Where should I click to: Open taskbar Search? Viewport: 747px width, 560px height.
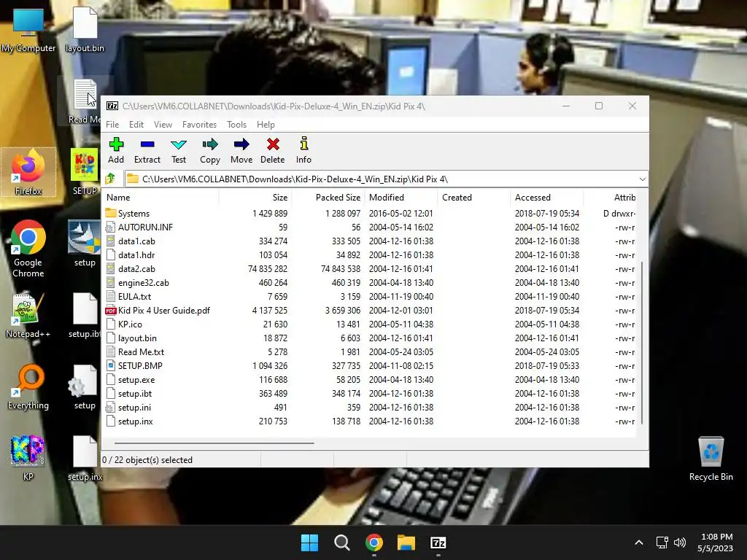tap(341, 542)
